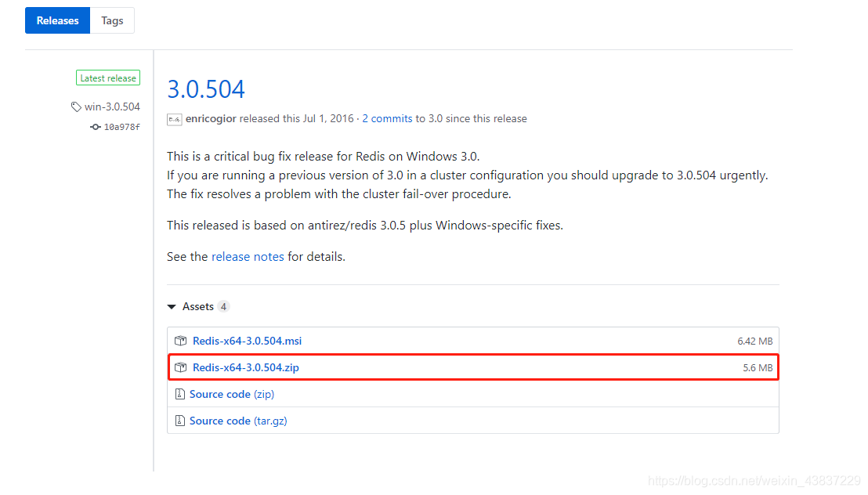Click the package icon beside the msi file
This screenshot has height=495, width=868.
[x=180, y=341]
